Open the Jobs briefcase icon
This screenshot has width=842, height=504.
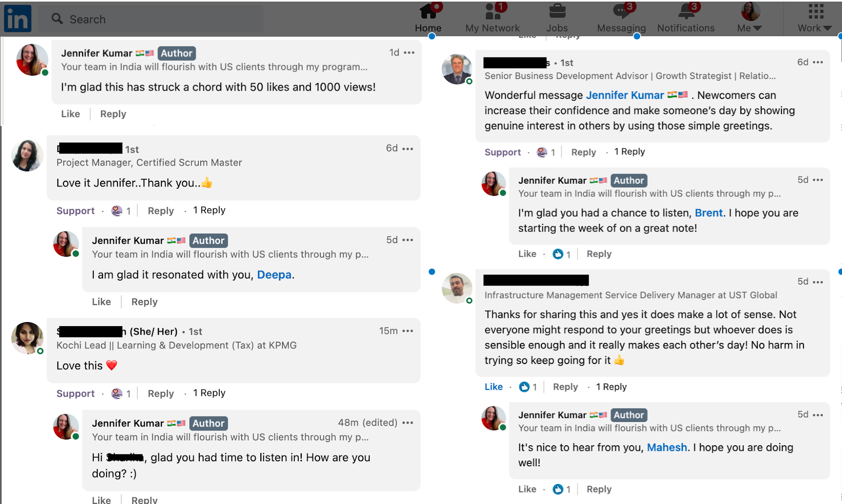pos(557,12)
